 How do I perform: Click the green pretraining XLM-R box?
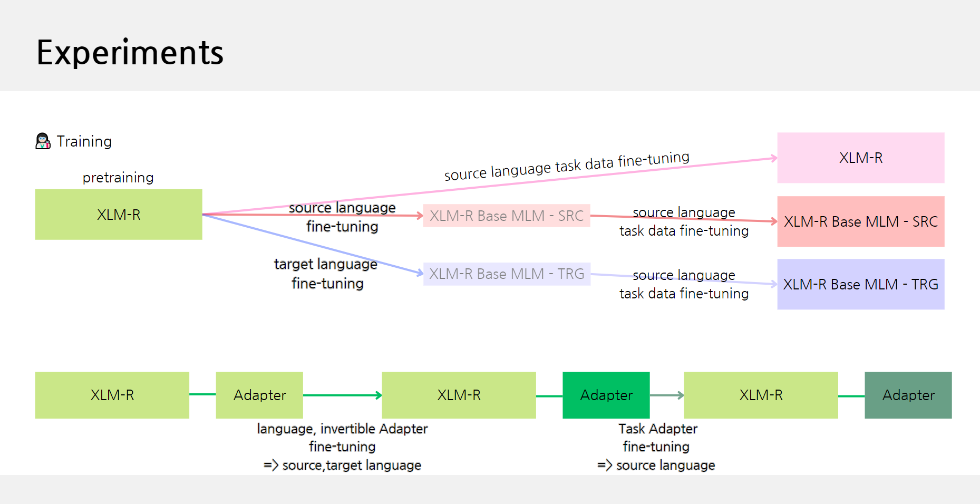[x=119, y=215]
